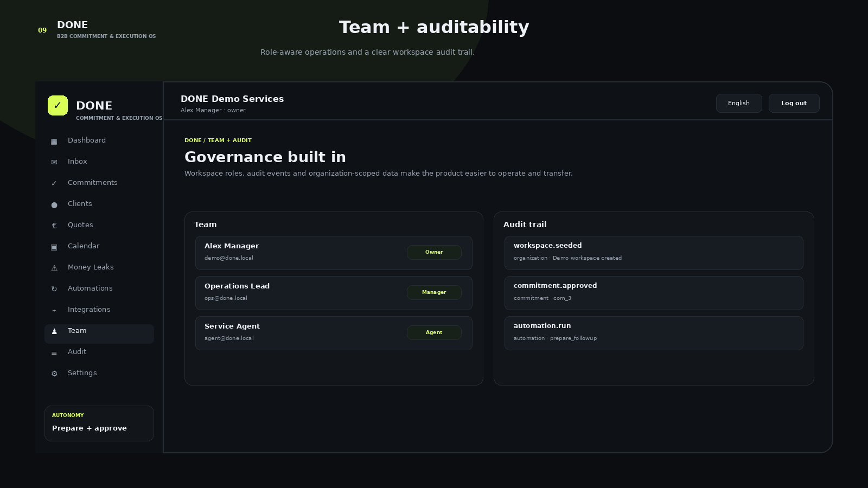
Task: Click the Settings gear icon
Action: [x=54, y=374]
